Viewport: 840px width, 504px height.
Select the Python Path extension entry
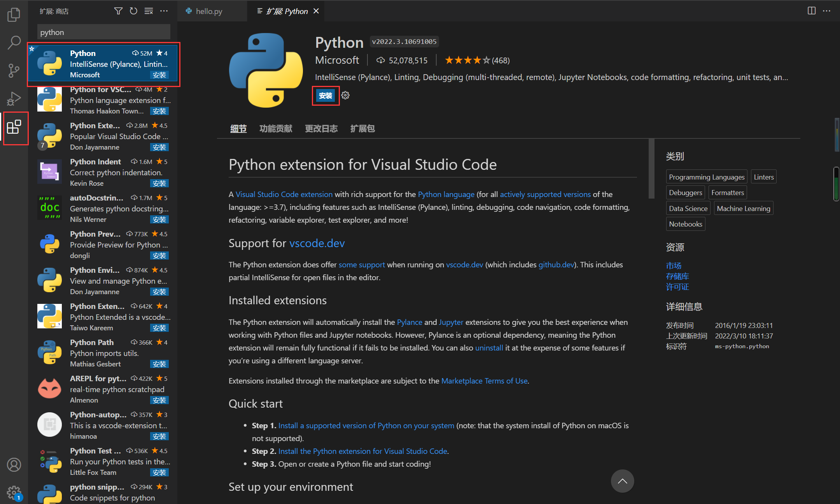point(103,353)
